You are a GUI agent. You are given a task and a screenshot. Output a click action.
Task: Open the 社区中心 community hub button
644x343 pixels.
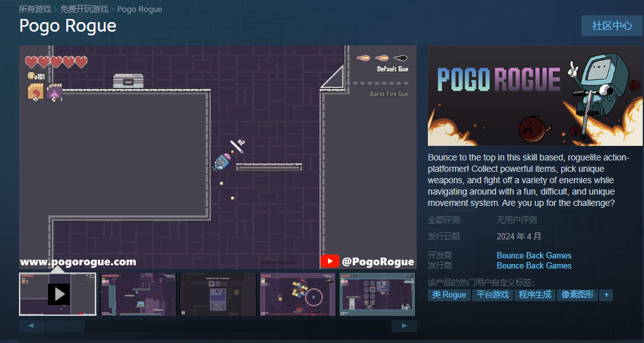612,25
